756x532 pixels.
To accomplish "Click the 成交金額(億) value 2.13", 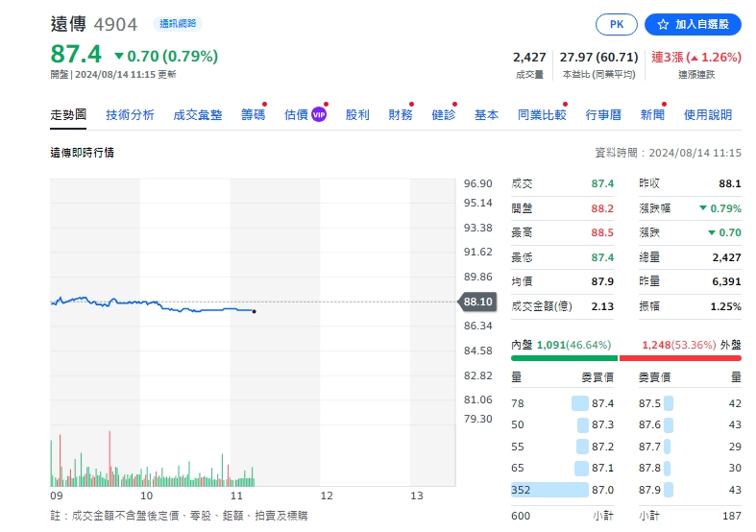I will point(602,306).
